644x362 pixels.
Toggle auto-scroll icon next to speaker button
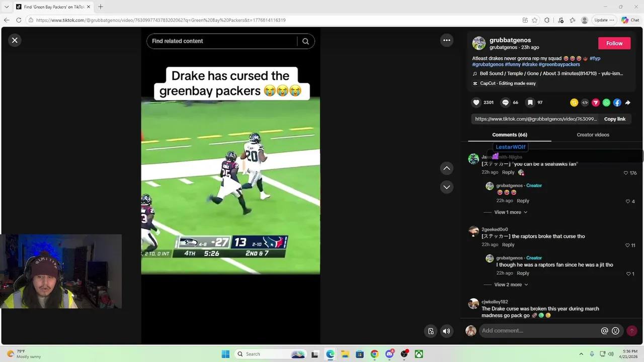point(431,331)
